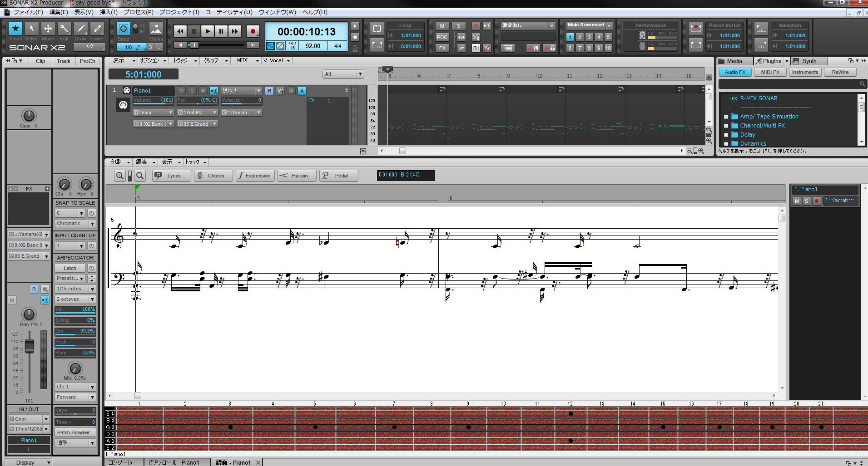Toggle input echo on Piano1 track

(214, 91)
